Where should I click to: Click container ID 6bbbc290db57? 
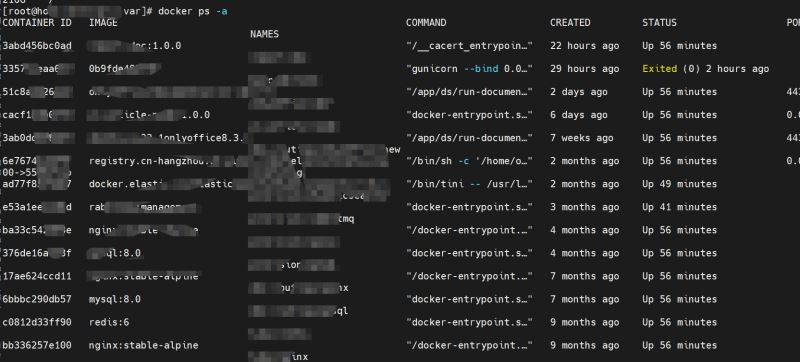37,299
